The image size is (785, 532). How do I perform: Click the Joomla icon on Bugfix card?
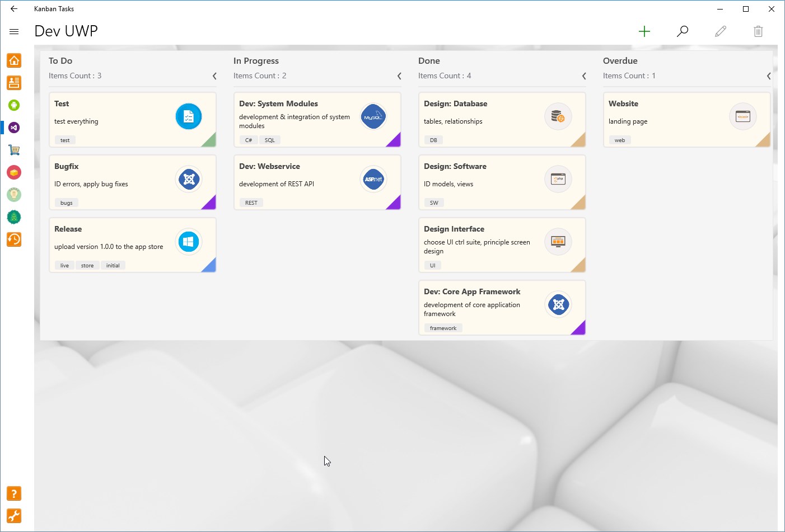(189, 179)
